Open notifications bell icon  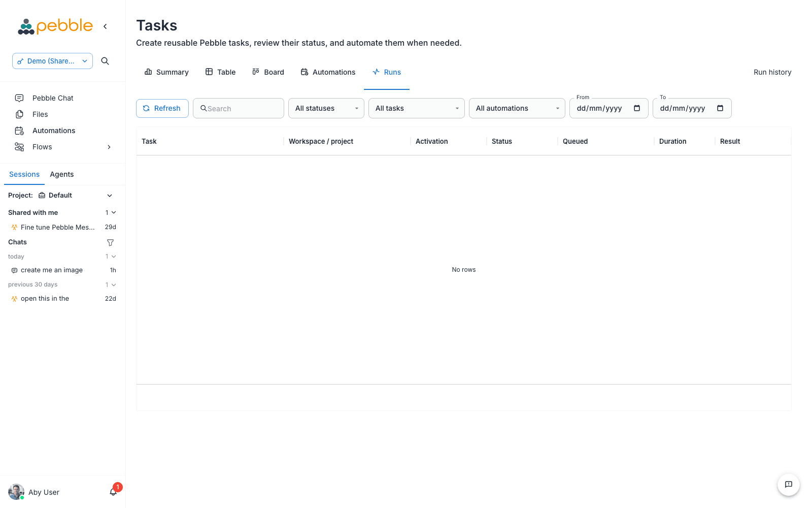pos(113,492)
